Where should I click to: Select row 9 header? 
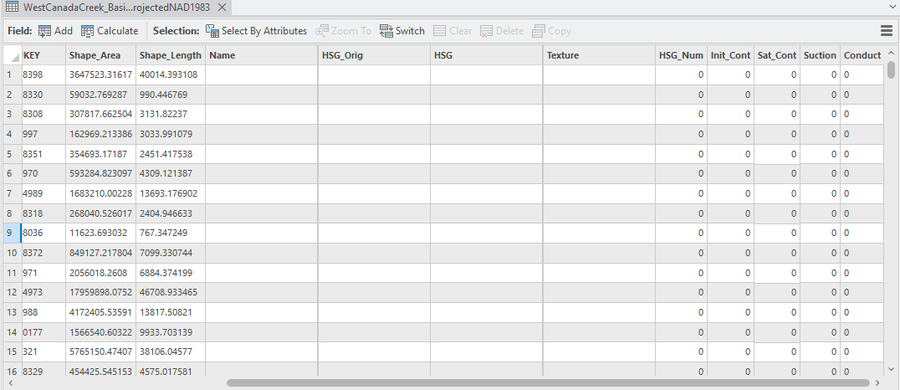pyautogui.click(x=12, y=233)
